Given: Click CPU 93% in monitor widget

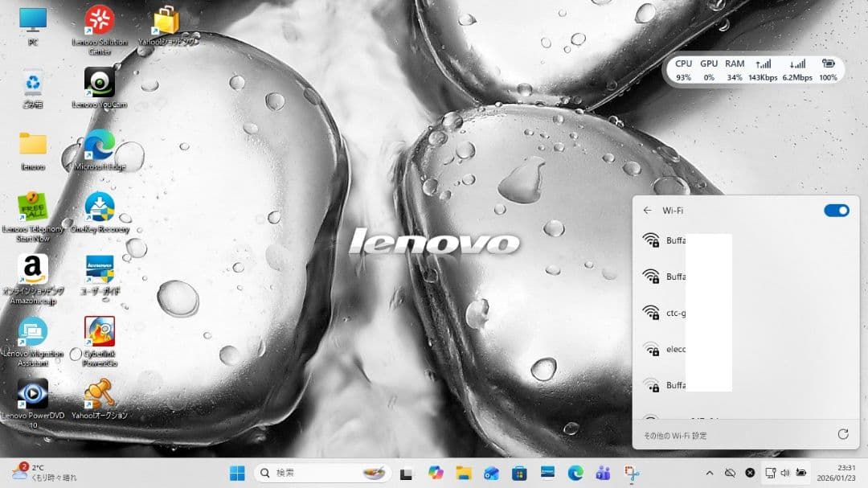Looking at the screenshot, I should click(x=683, y=71).
